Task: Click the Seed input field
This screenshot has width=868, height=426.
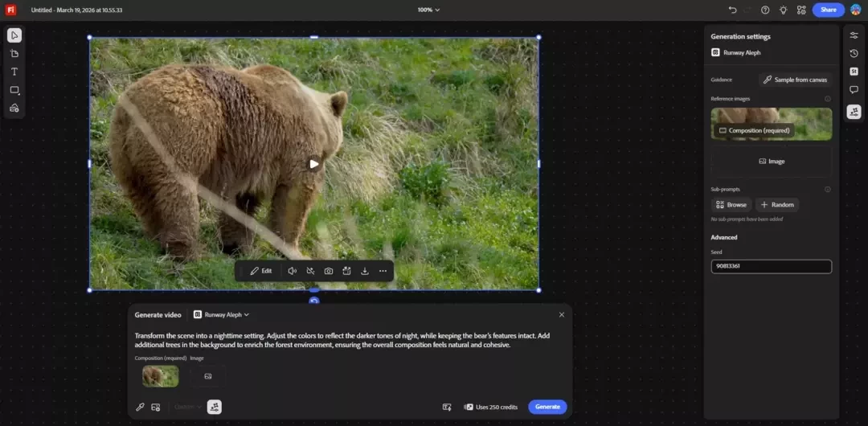Action: pyautogui.click(x=771, y=267)
